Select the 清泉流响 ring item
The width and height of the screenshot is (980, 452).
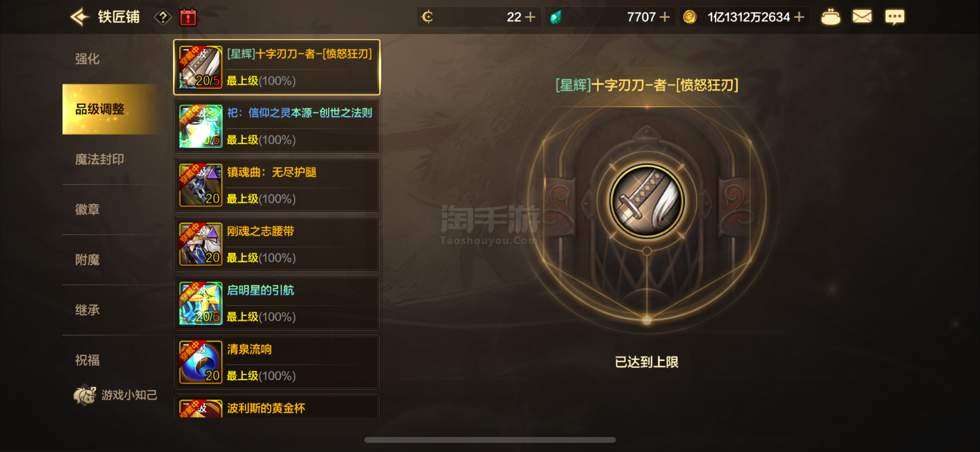click(x=277, y=362)
